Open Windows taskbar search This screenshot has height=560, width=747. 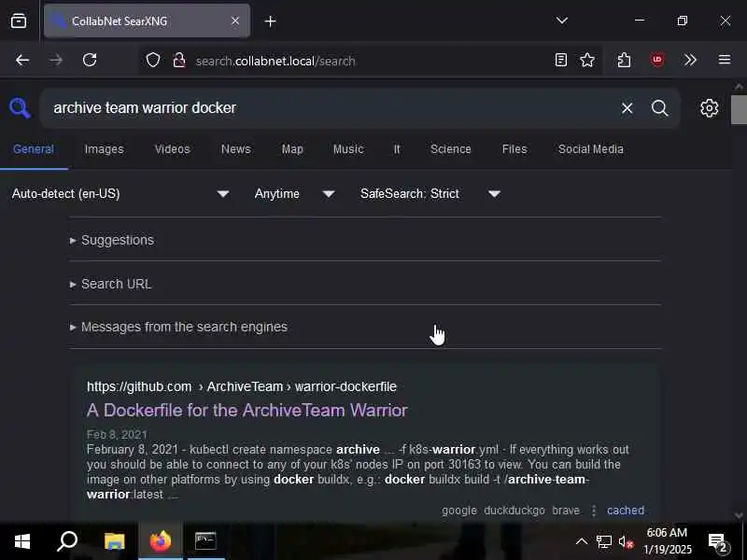[x=67, y=541]
